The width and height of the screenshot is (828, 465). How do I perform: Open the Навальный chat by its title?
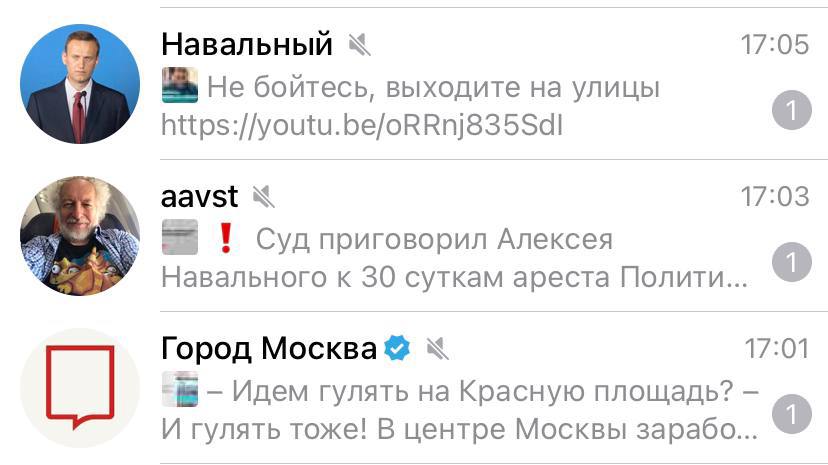pyautogui.click(x=247, y=44)
